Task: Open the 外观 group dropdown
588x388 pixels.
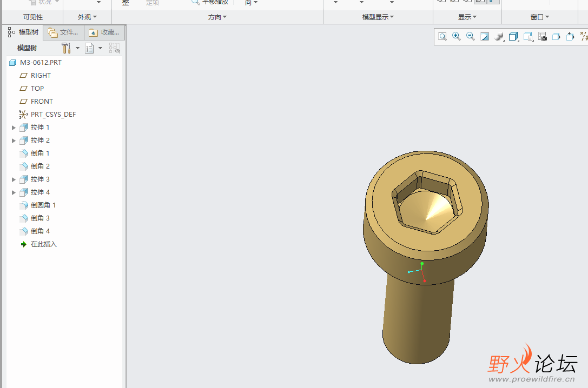Action: (88, 17)
